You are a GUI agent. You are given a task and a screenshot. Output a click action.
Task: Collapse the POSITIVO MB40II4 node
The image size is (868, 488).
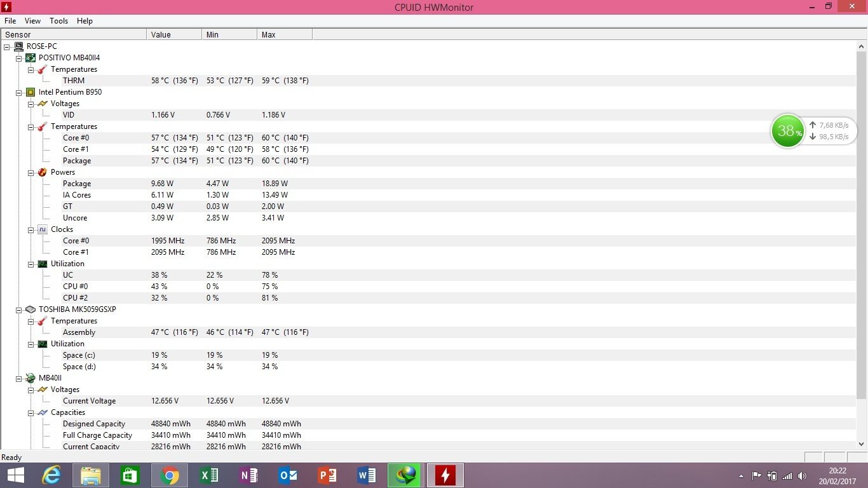tap(18, 58)
